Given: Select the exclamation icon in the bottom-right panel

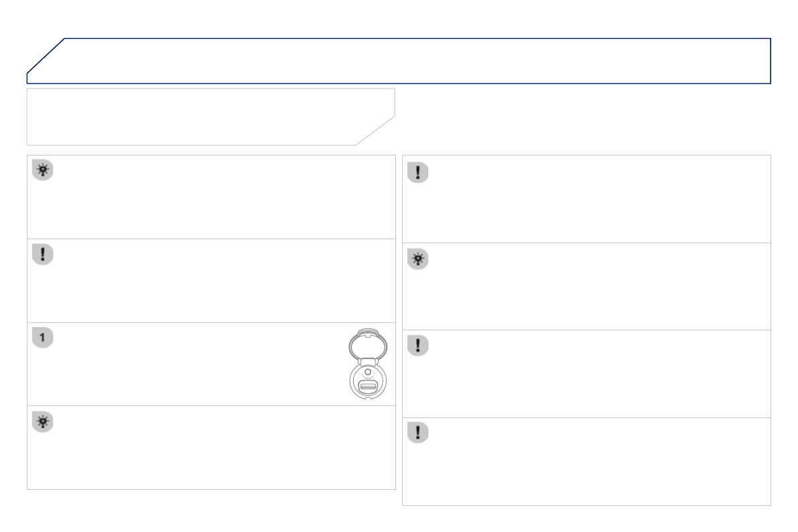Looking at the screenshot, I should tap(417, 433).
